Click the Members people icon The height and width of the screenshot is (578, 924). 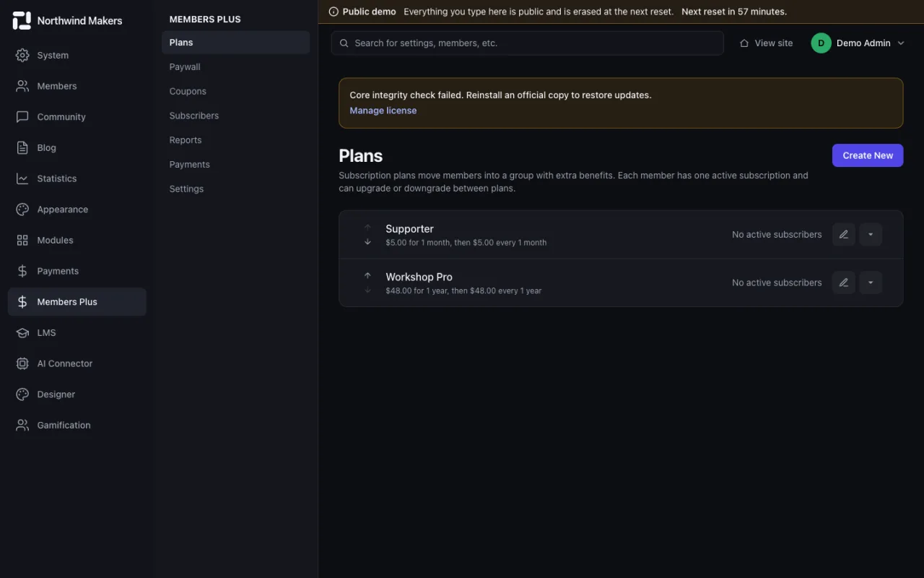22,86
